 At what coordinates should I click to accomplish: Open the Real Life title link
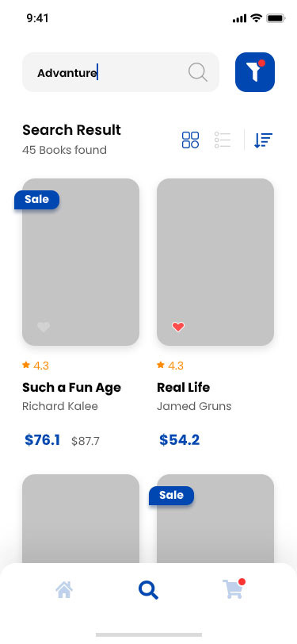tap(184, 387)
